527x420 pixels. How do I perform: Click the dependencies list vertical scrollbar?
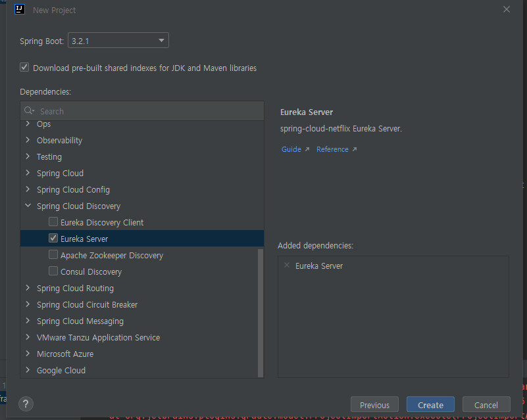(x=261, y=313)
